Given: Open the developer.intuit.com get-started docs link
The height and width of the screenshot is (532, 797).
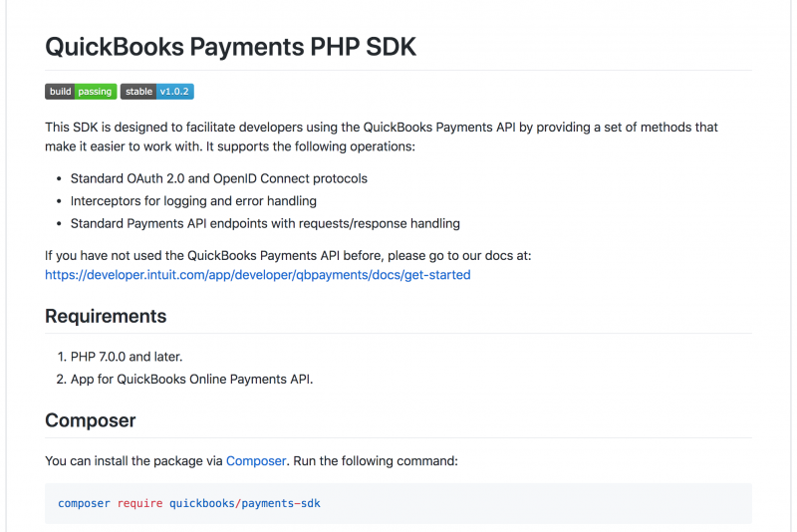Looking at the screenshot, I should 258,275.
